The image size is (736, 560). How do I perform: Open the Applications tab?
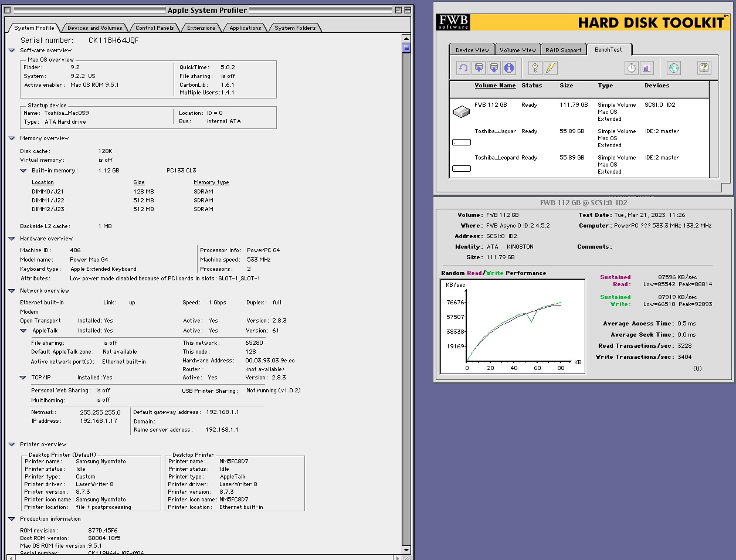point(245,28)
